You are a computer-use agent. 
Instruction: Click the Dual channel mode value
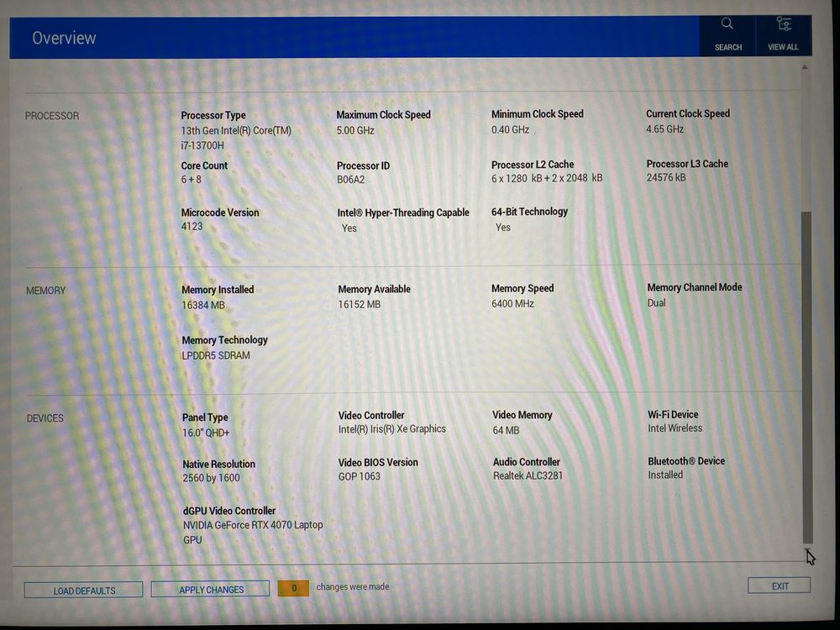point(656,302)
